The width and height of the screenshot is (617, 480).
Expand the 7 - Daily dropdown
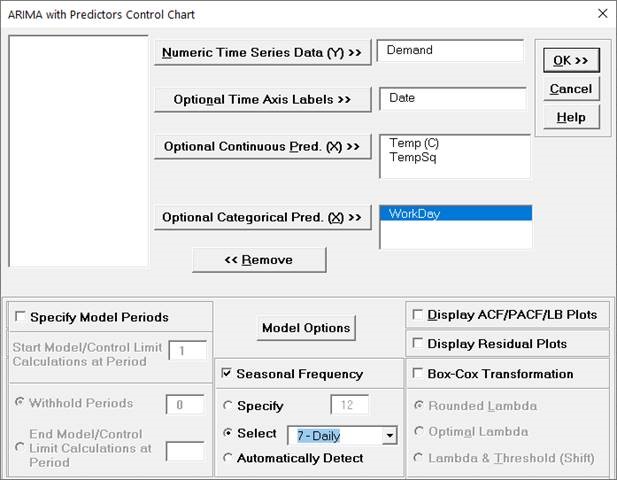390,436
